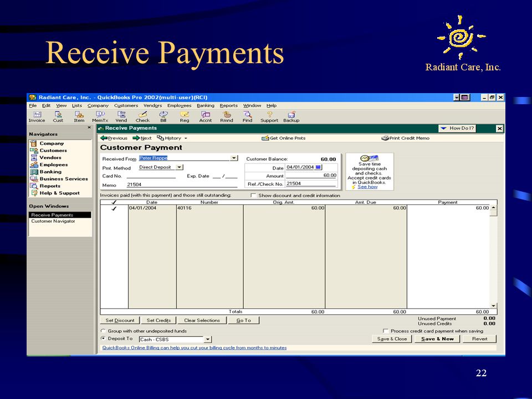Toggle Process credit card payment when saving
This screenshot has width=532, height=399.
386,331
